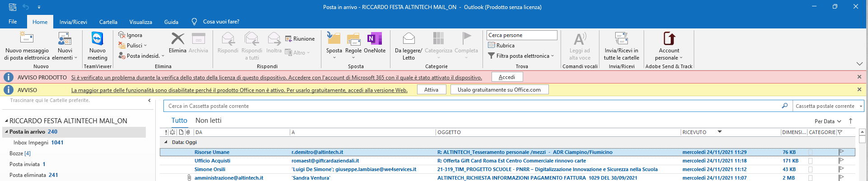
Task: Open the Visualizza tab
Action: pos(140,22)
